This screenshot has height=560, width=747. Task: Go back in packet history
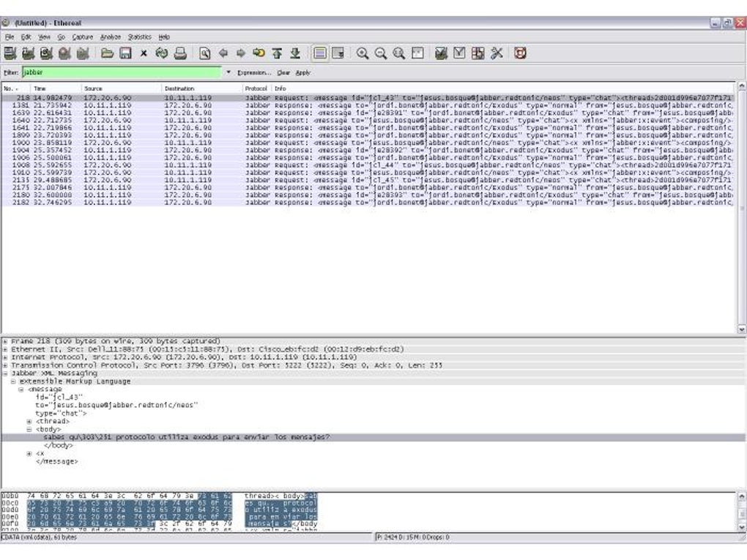[223, 53]
